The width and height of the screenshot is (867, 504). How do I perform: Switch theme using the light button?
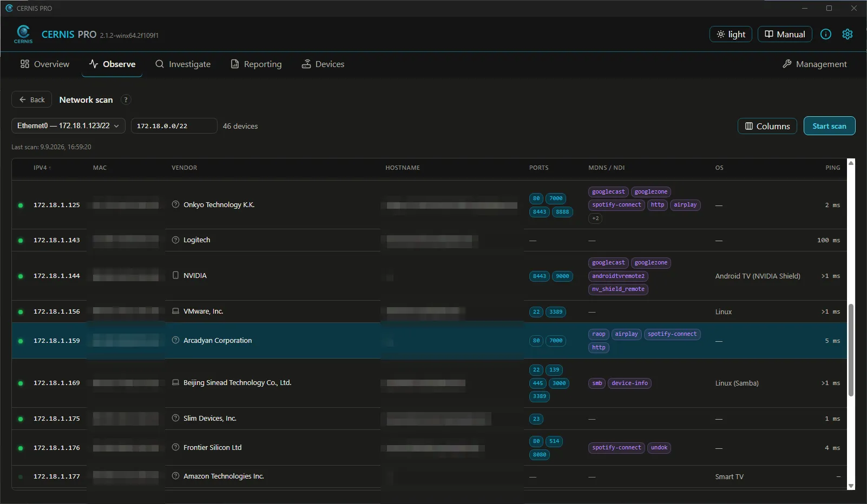731,34
